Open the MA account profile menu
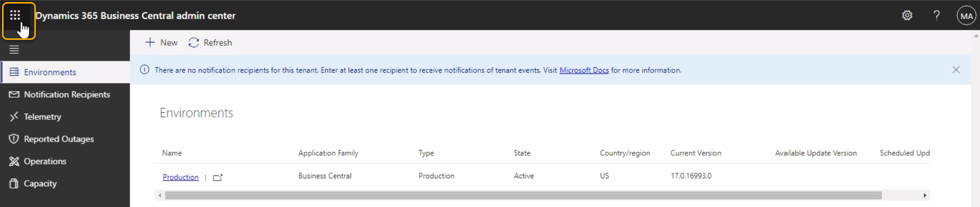The width and height of the screenshot is (980, 207). 966,16
